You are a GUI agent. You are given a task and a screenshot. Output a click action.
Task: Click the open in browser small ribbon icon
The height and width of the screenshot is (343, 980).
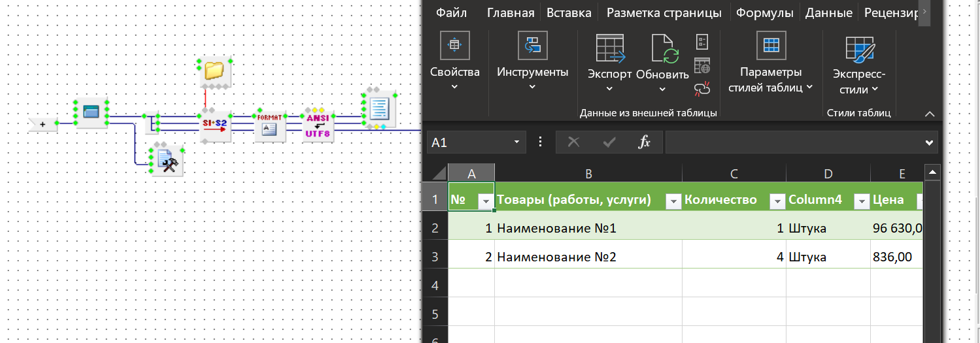click(702, 65)
